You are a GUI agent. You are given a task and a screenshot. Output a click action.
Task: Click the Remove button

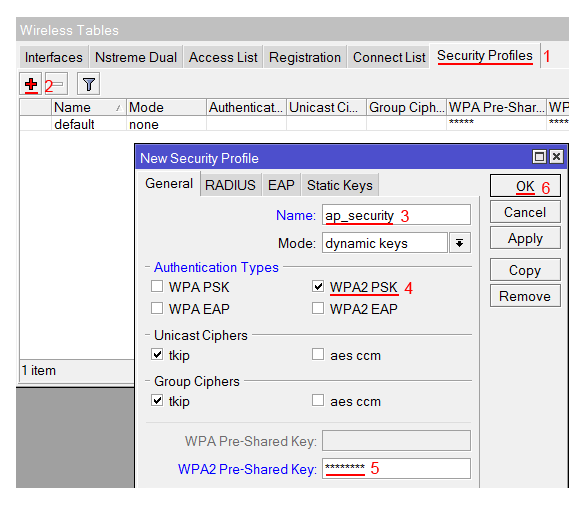tap(525, 296)
